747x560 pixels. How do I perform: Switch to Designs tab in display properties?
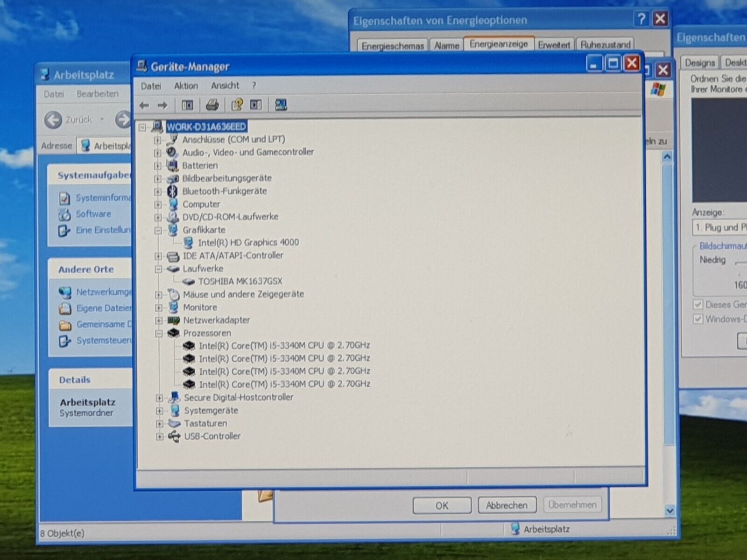tap(700, 63)
